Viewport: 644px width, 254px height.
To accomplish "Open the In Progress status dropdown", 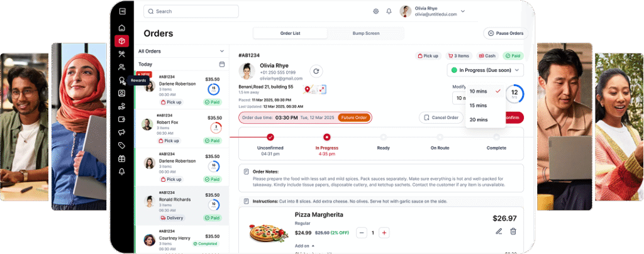I will coord(486,70).
